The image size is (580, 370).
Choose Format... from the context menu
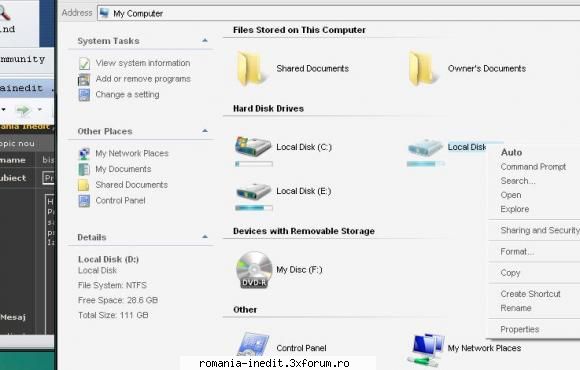pos(517,252)
